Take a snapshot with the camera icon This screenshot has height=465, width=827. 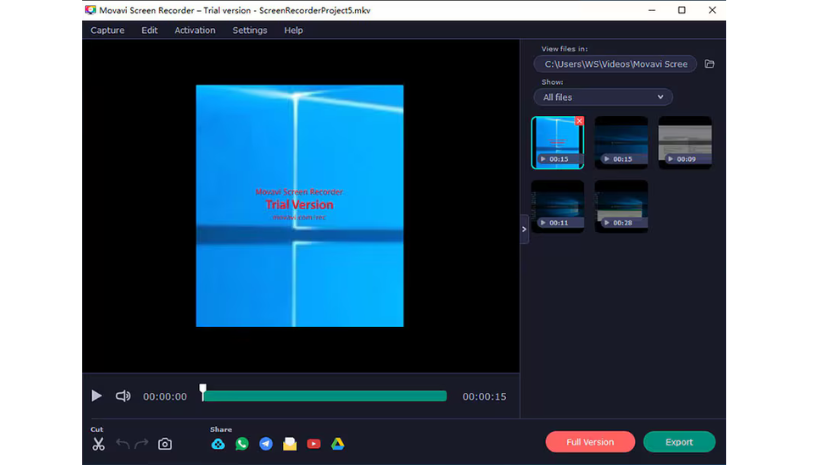(x=165, y=444)
